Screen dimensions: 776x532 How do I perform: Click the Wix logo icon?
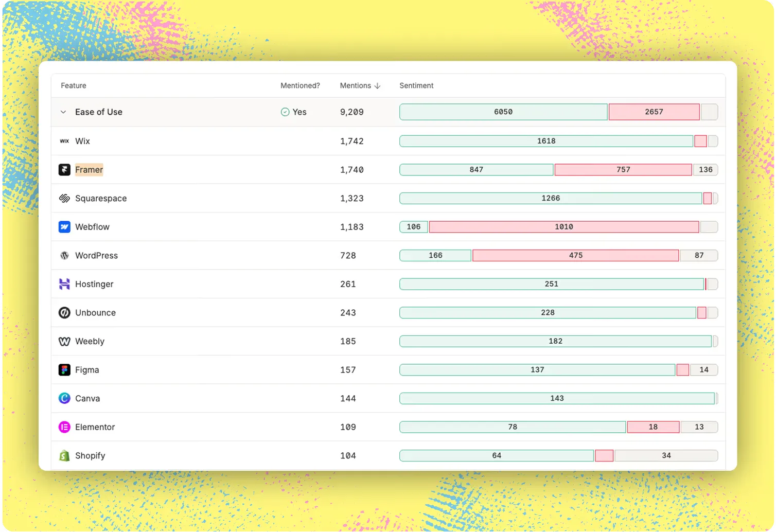pyautogui.click(x=64, y=141)
